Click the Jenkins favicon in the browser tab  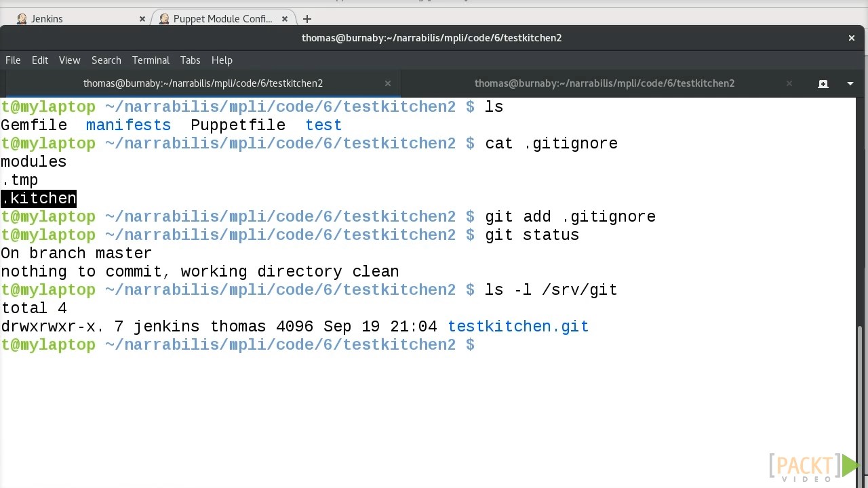coord(22,19)
